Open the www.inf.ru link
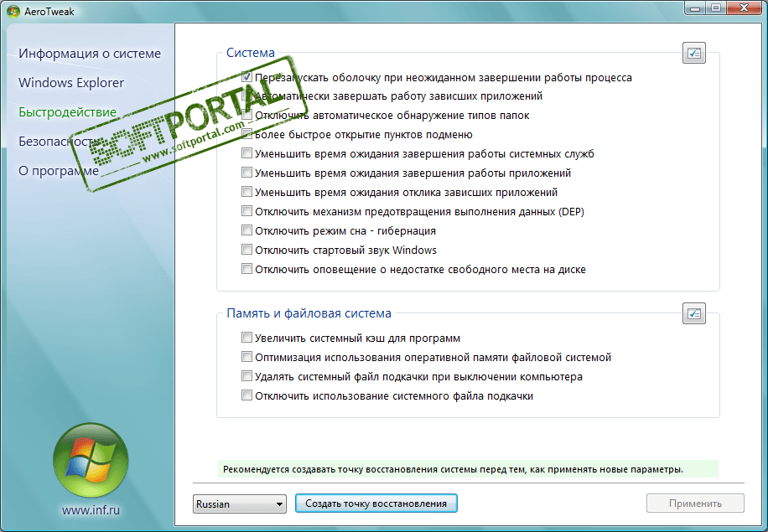Image resolution: width=768 pixels, height=532 pixels. point(91,510)
